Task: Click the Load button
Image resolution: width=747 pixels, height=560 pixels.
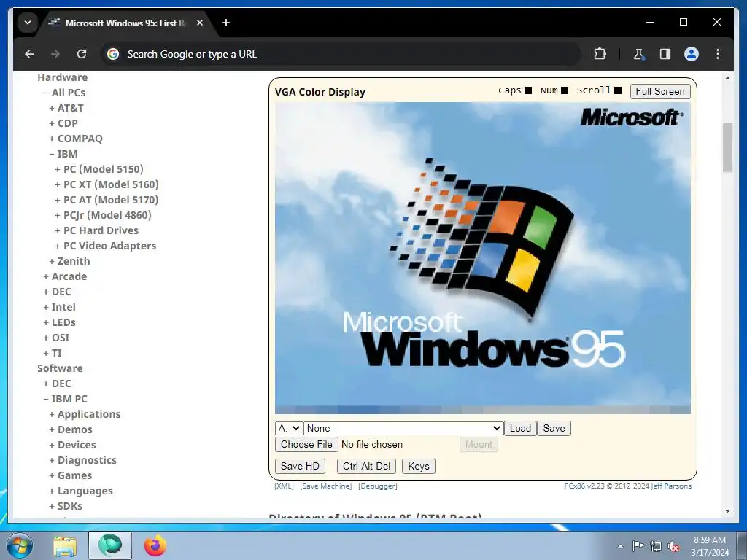Action: pos(520,428)
